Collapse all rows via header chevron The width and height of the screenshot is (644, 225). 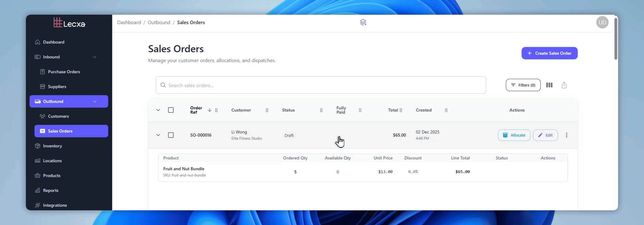coord(158,110)
